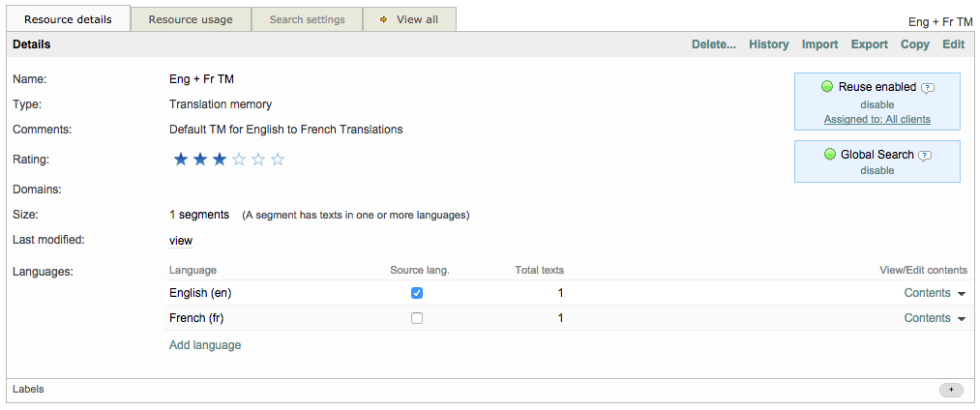Click the Export action
The width and height of the screenshot is (980, 410).
pos(869,44)
